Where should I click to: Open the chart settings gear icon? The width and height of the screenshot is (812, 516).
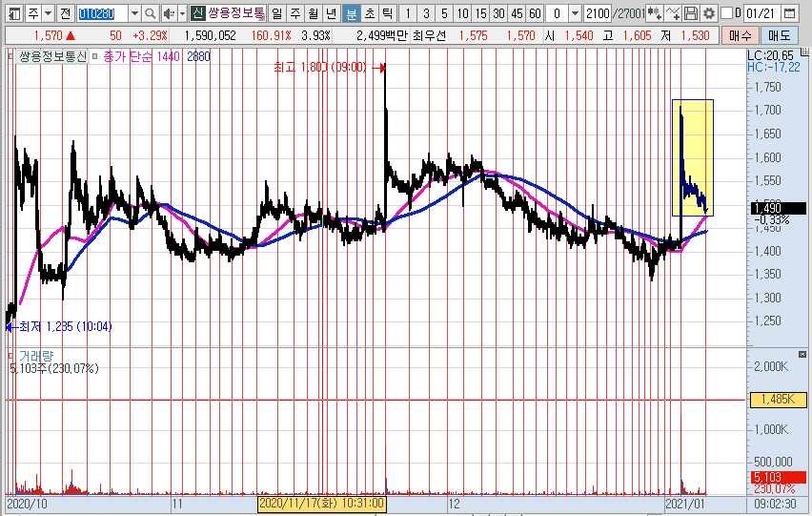[x=708, y=13]
